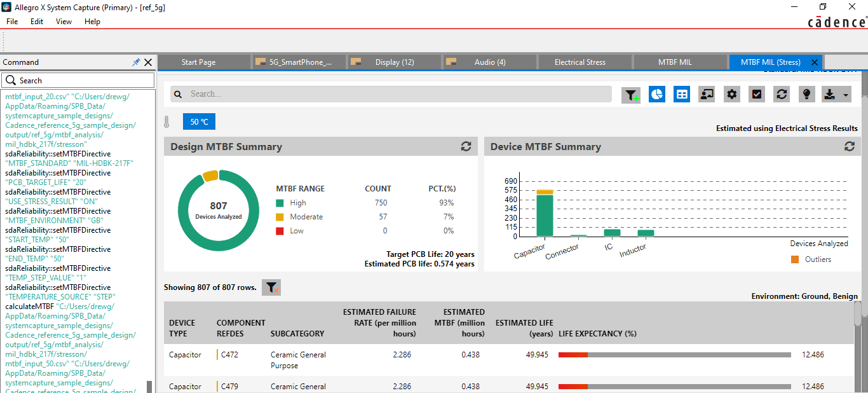Click the calculateMTBF command text
This screenshot has height=393, width=868.
pyautogui.click(x=29, y=307)
